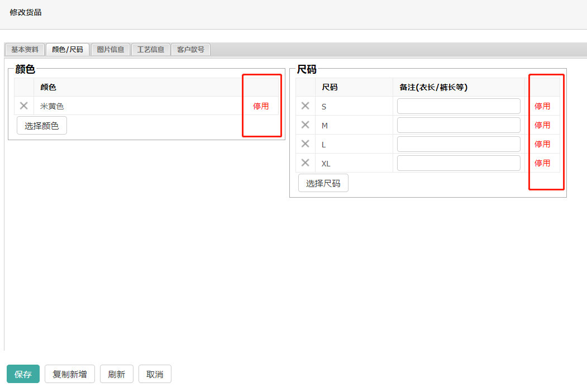
Task: Delete size M using its X icon
Action: 306,125
